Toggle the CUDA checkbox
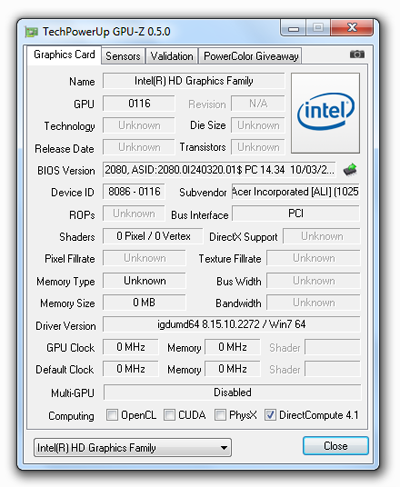400x487 pixels. tap(169, 415)
